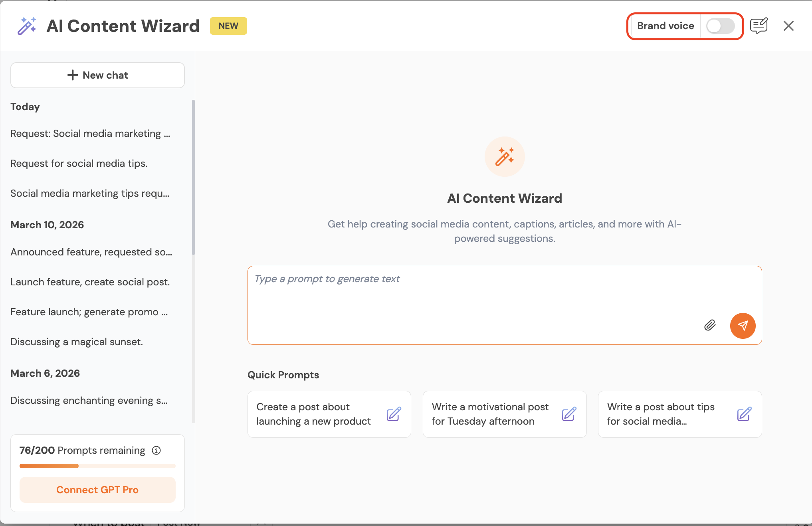Image resolution: width=812 pixels, height=526 pixels.
Task: Open 'Discussing a magical sunset.' chat
Action: coord(77,342)
